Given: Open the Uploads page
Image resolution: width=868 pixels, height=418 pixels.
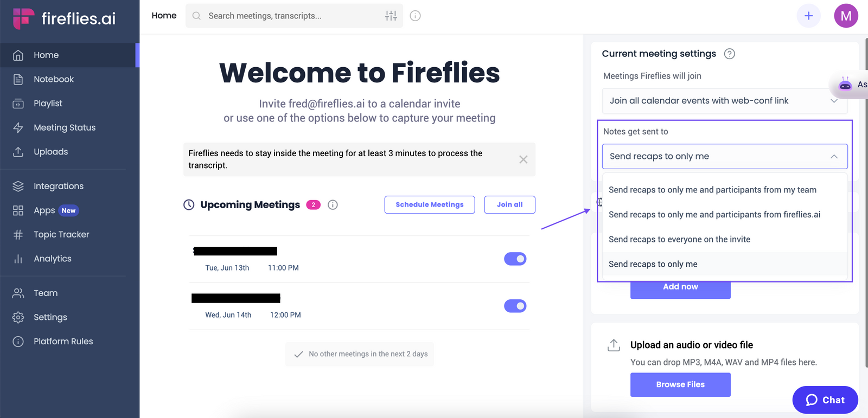Looking at the screenshot, I should tap(50, 152).
